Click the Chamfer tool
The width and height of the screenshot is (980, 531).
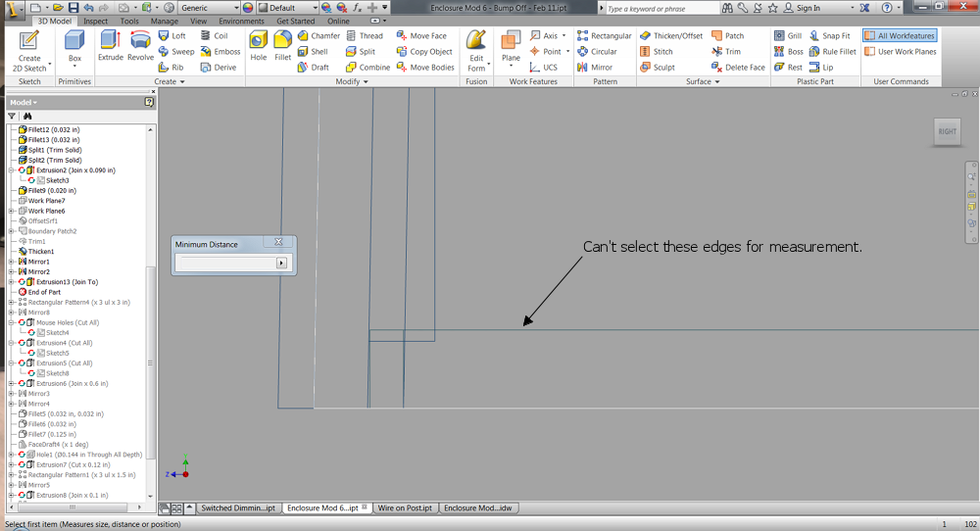pyautogui.click(x=318, y=35)
